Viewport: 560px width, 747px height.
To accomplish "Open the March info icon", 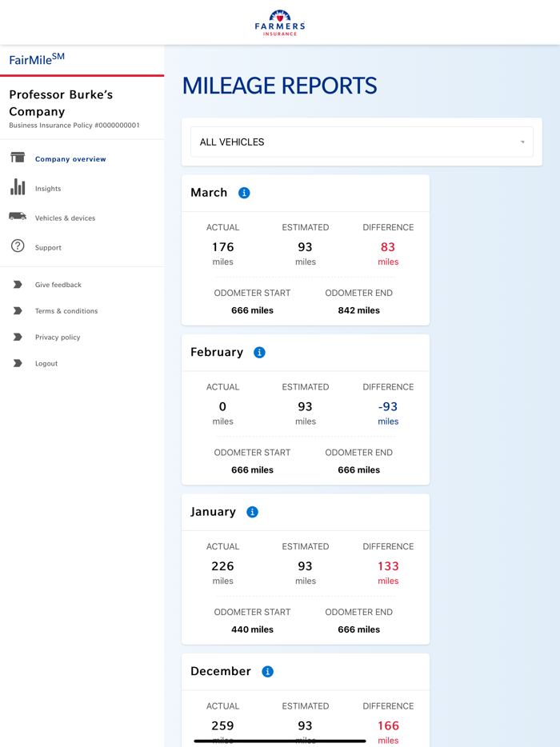I will (244, 193).
